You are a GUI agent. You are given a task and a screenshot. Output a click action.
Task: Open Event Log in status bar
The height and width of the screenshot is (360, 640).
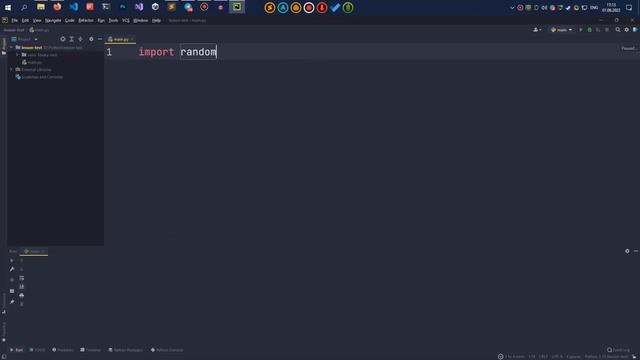(x=618, y=350)
